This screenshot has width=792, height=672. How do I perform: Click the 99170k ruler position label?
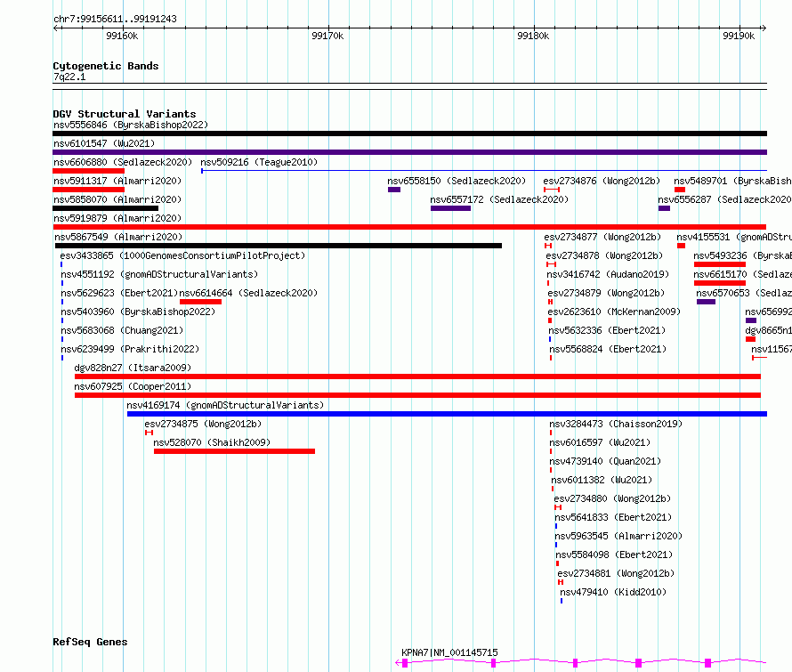click(x=327, y=36)
